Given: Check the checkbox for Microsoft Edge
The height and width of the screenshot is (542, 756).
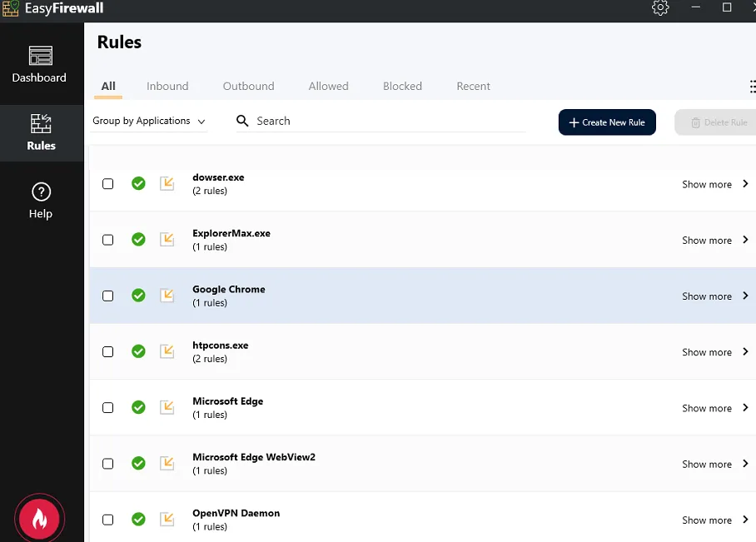Looking at the screenshot, I should [107, 407].
